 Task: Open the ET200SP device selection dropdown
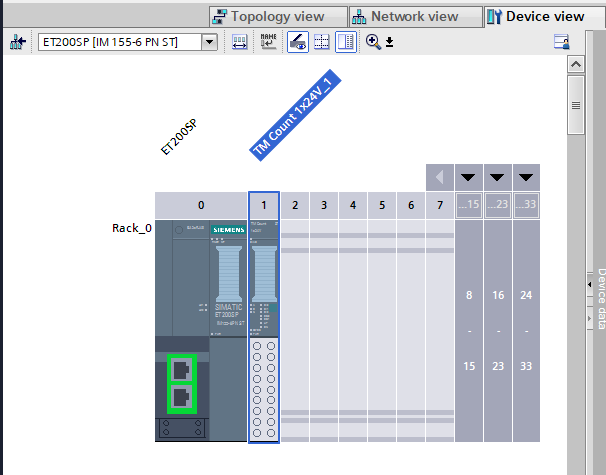(x=209, y=42)
